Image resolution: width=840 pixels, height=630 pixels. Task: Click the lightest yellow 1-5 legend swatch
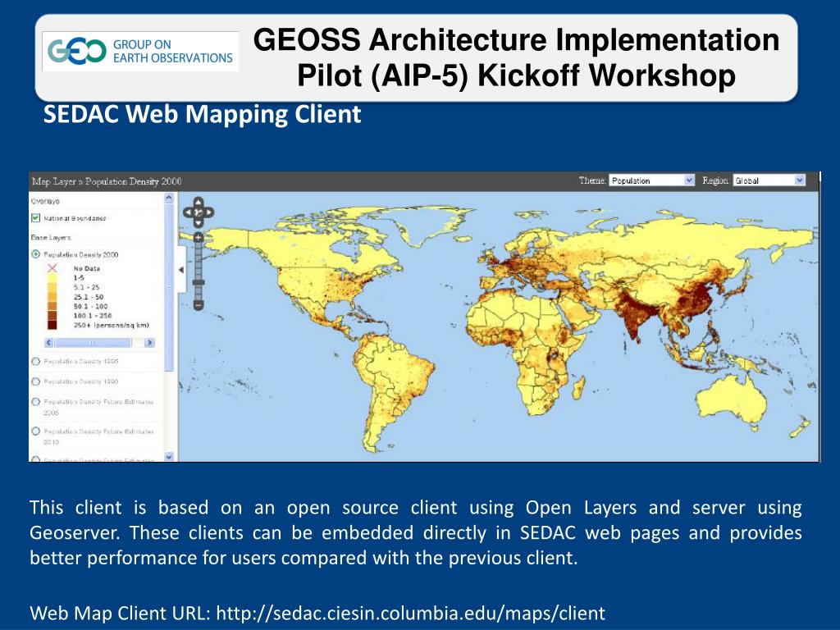pyautogui.click(x=52, y=277)
